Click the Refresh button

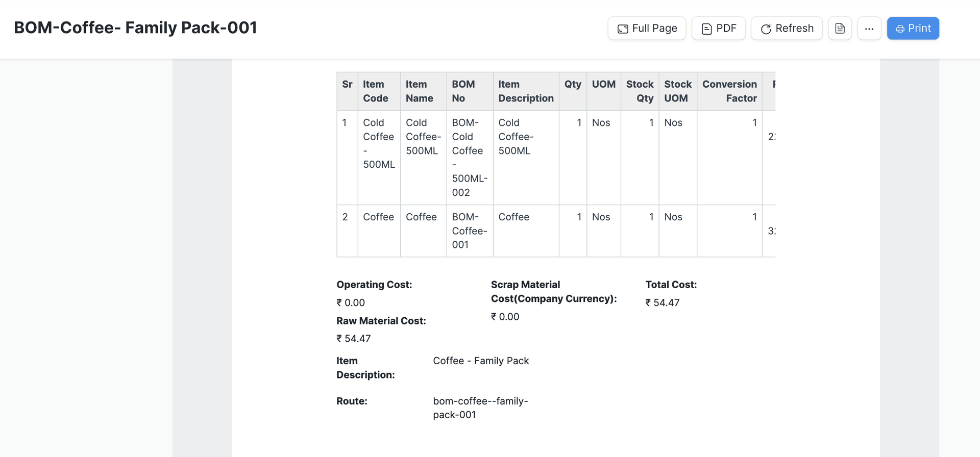click(786, 29)
